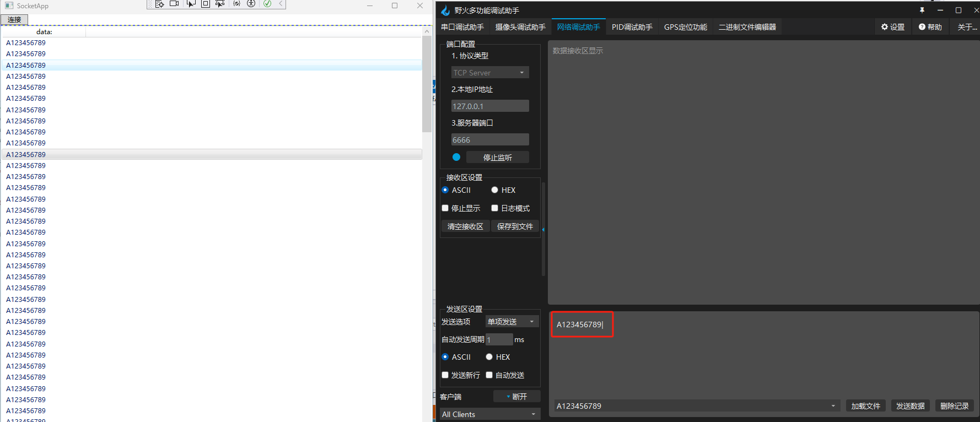Image resolution: width=980 pixels, height=422 pixels.
Task: Maximize the SocketApp window
Action: (x=395, y=6)
